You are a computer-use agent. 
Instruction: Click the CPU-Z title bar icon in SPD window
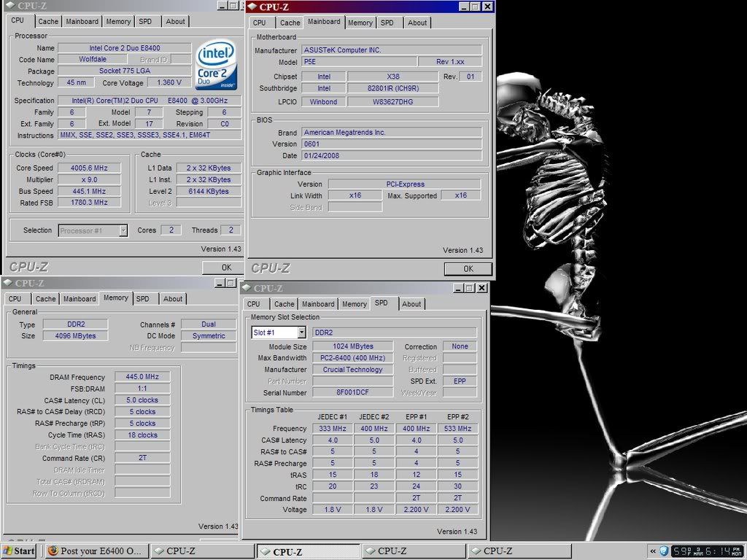point(247,288)
